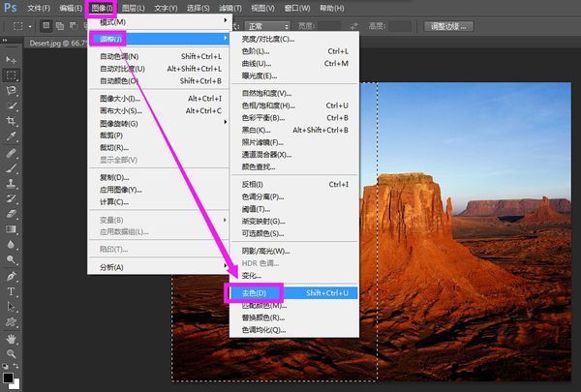Screen dimensions: 581x392
Task: Select the Zoom tool
Action: (11, 353)
